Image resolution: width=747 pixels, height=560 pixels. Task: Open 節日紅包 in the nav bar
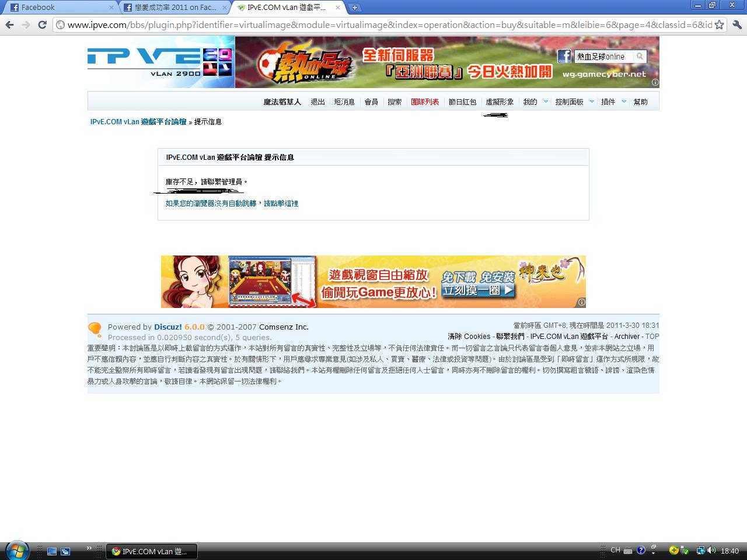point(462,102)
